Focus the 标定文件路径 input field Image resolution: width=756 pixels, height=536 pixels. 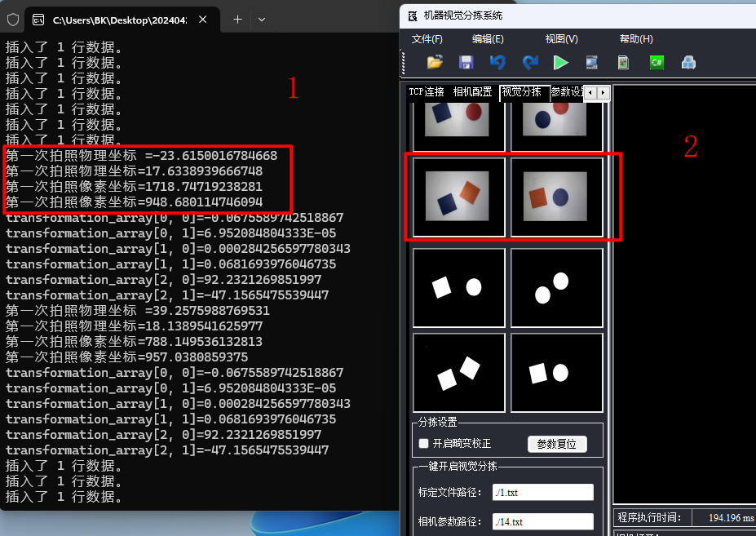[x=543, y=493]
